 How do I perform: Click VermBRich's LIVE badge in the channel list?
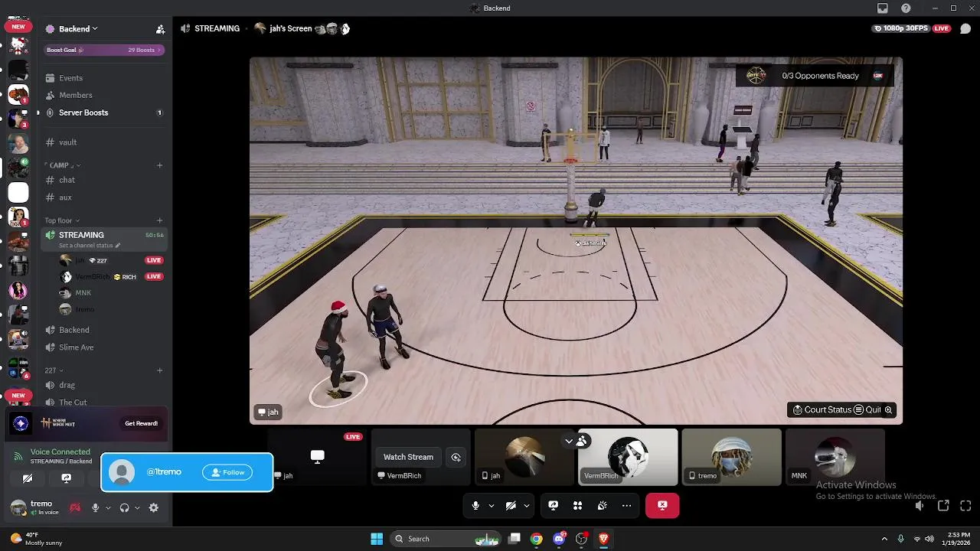click(154, 276)
